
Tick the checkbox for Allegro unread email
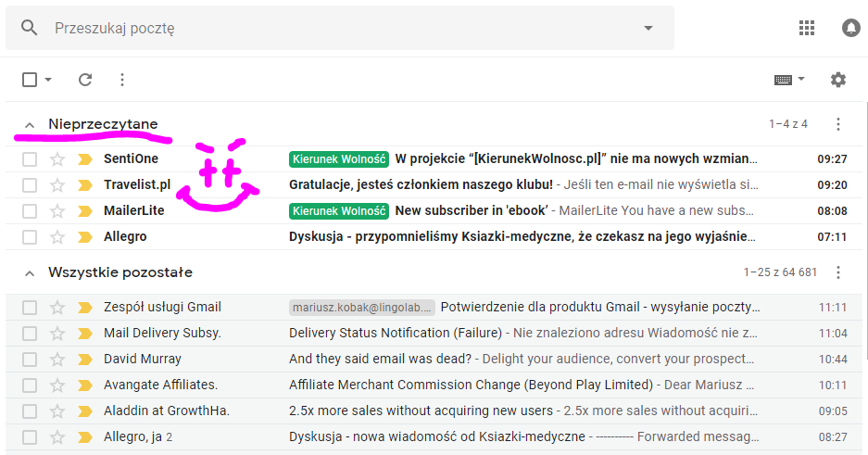[x=30, y=237]
